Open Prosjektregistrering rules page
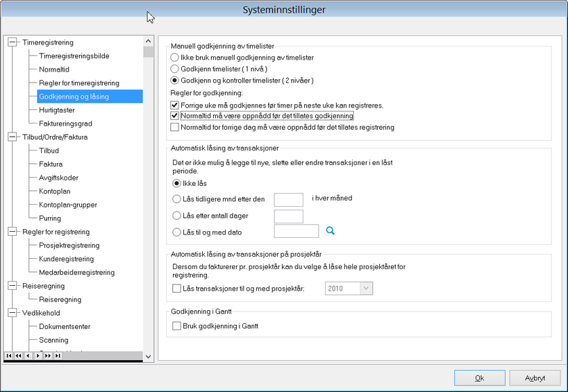This screenshot has width=568, height=392. [69, 246]
